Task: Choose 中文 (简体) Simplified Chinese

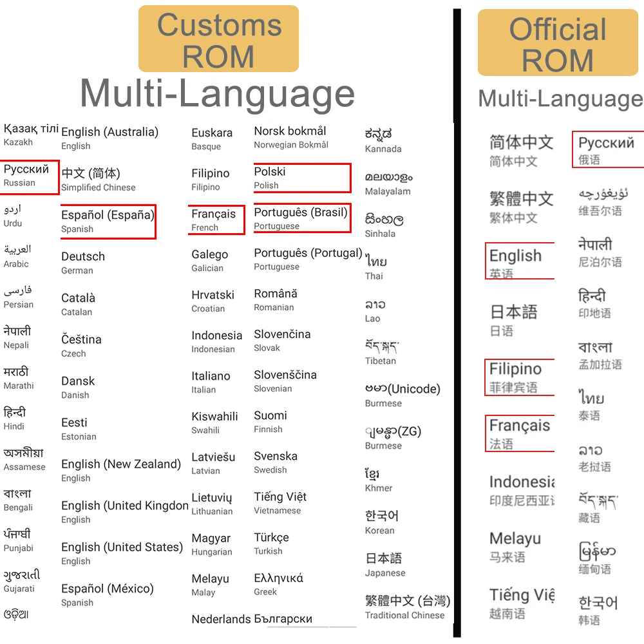Action: point(98,180)
